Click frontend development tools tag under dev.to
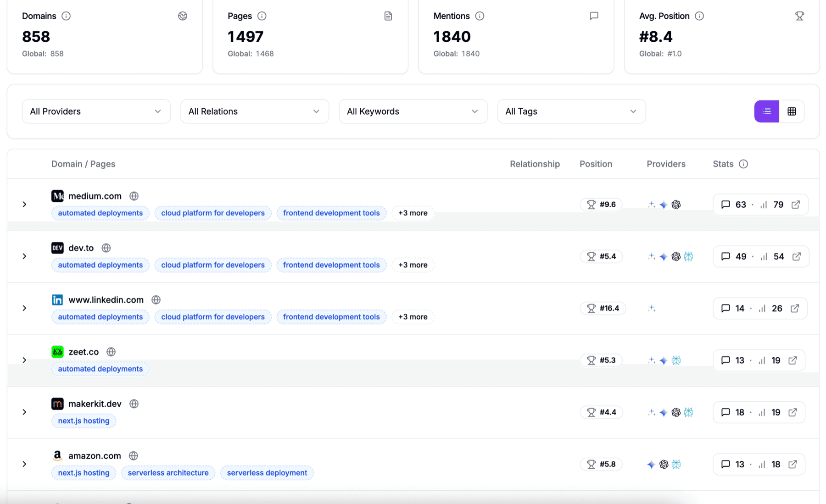The image size is (826, 504). [x=331, y=265]
